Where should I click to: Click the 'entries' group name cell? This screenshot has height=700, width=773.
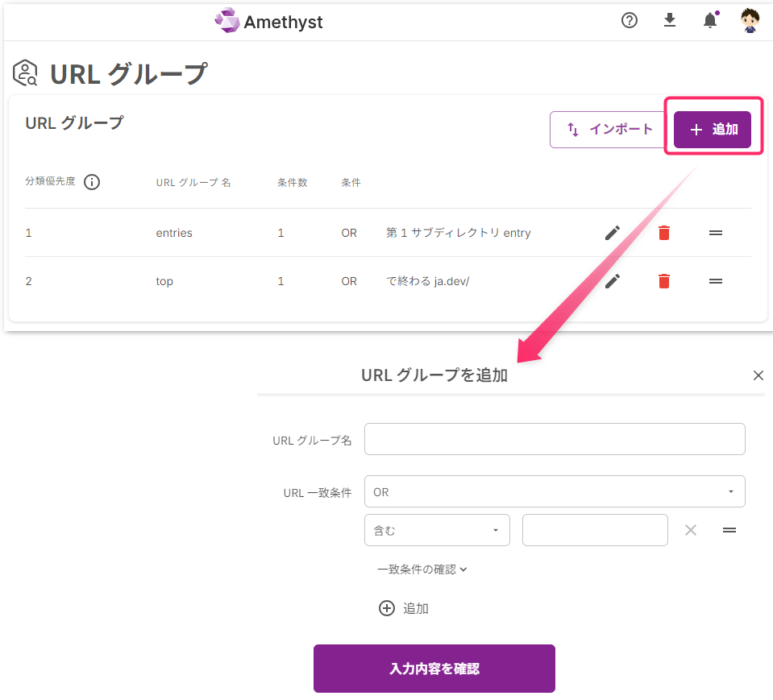tap(174, 233)
